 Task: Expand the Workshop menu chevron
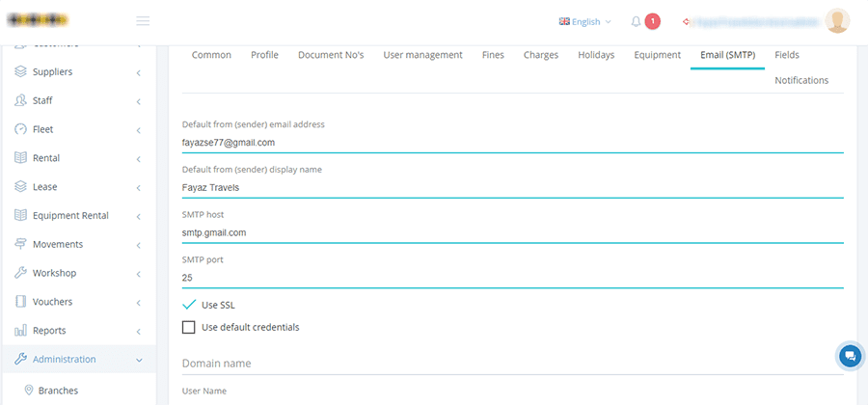[138, 274]
